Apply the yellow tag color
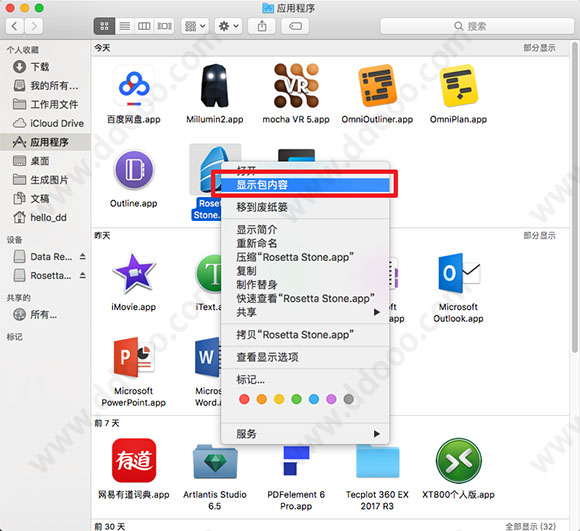 [x=279, y=399]
